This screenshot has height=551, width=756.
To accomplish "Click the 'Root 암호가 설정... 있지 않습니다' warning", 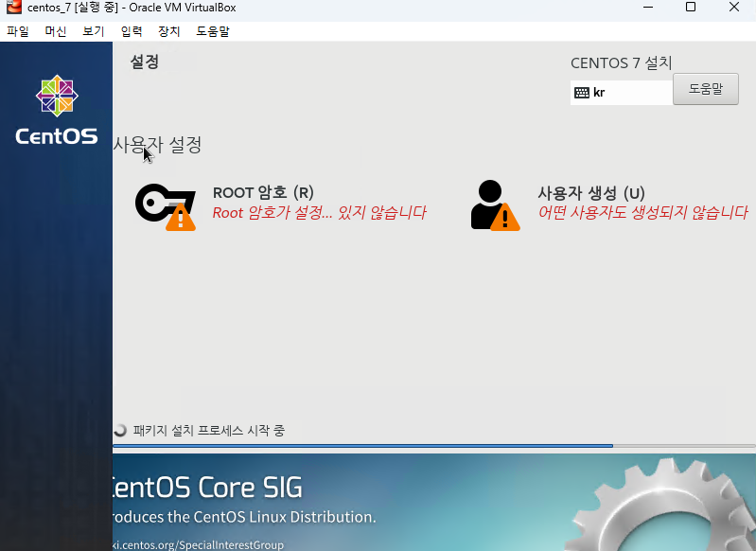I will click(319, 212).
